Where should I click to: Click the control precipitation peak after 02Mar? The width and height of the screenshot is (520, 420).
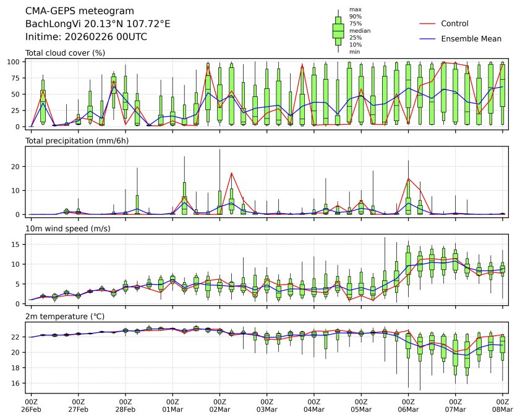pos(231,173)
